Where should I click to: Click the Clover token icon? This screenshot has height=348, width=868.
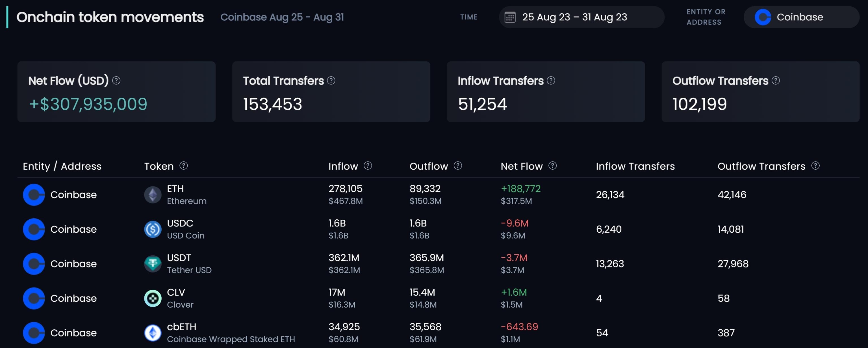[x=153, y=299]
